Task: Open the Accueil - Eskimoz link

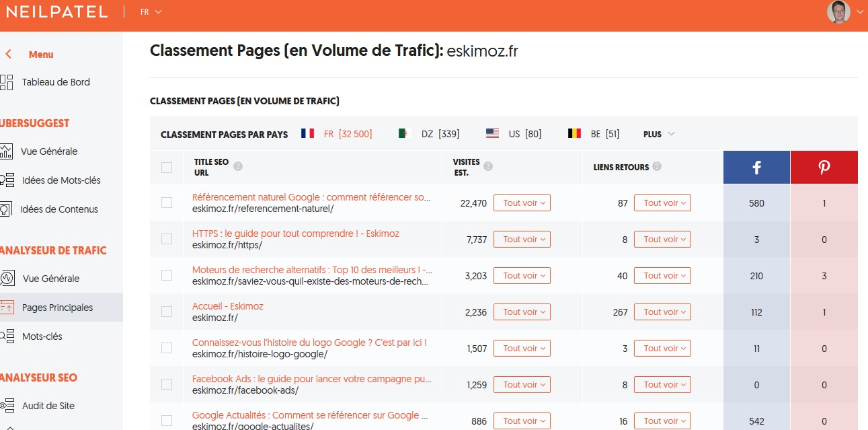Action: [x=228, y=306]
